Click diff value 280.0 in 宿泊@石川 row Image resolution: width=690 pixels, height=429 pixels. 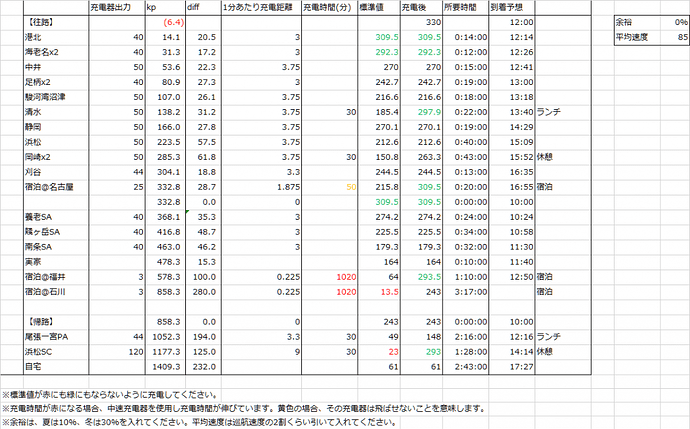pos(203,291)
